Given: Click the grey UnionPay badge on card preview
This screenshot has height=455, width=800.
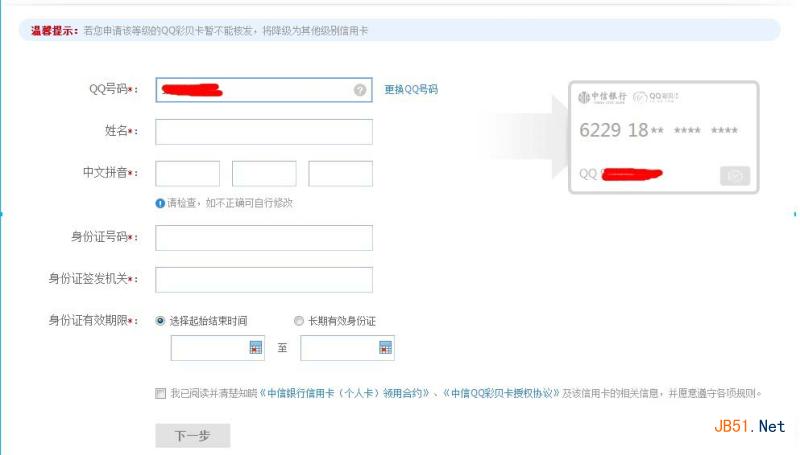Looking at the screenshot, I should tap(735, 175).
